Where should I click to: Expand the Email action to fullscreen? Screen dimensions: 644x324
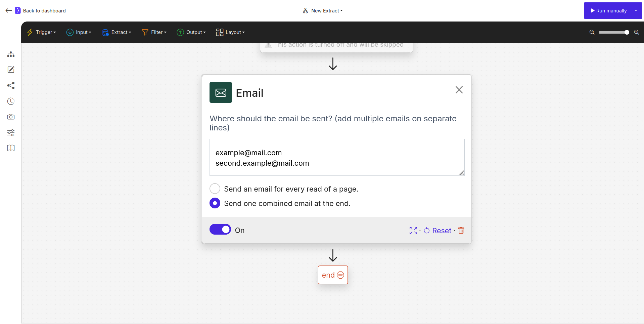coord(413,231)
